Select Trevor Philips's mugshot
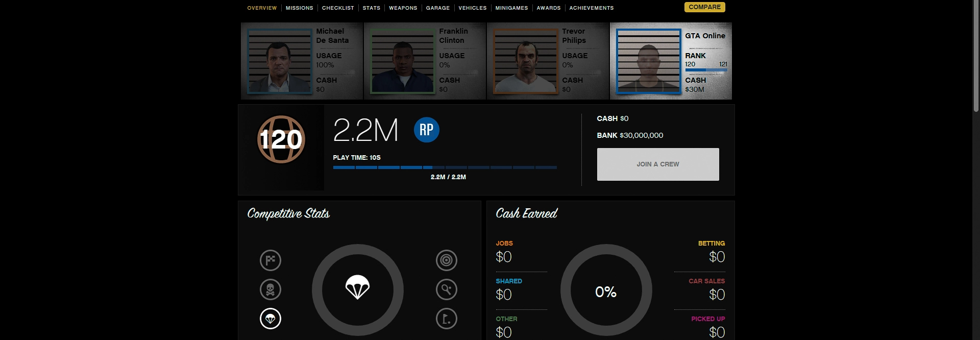Viewport: 980px width, 340px height. tap(526, 61)
